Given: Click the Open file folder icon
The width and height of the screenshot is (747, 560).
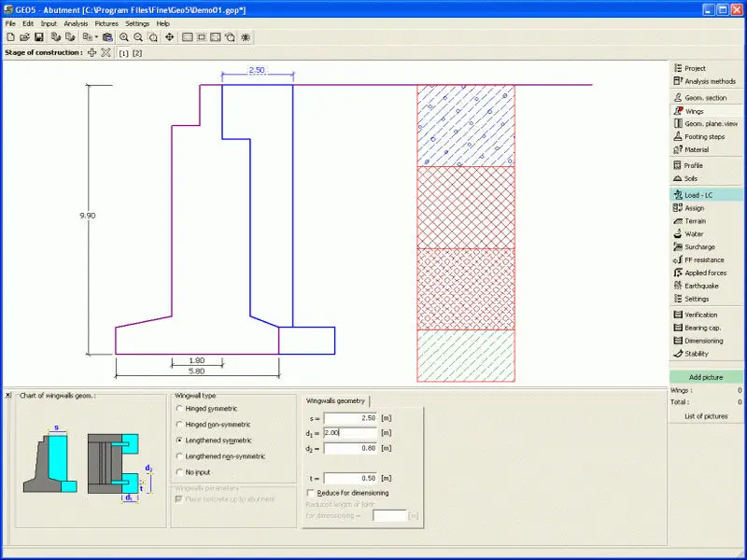Looking at the screenshot, I should (24, 37).
